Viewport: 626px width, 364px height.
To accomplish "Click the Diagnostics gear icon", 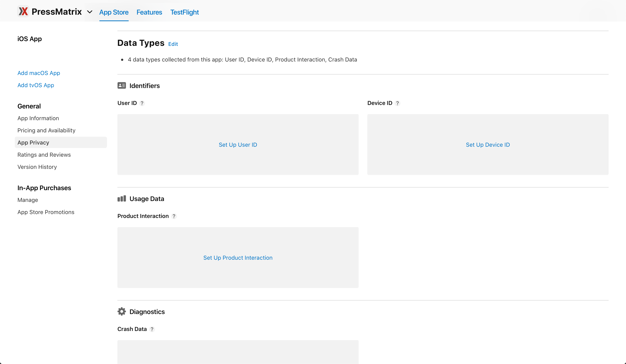I will [x=122, y=311].
